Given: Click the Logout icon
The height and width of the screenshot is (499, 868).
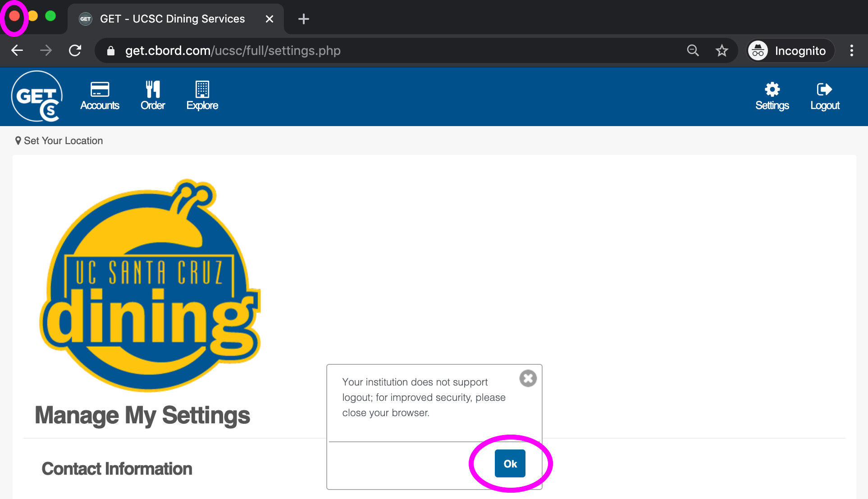Looking at the screenshot, I should pos(825,96).
